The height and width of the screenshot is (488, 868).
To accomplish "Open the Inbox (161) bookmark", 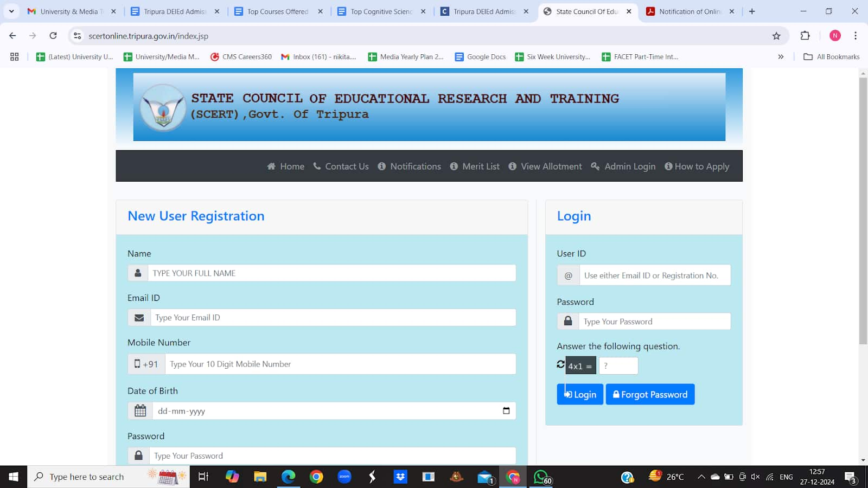I will point(318,56).
